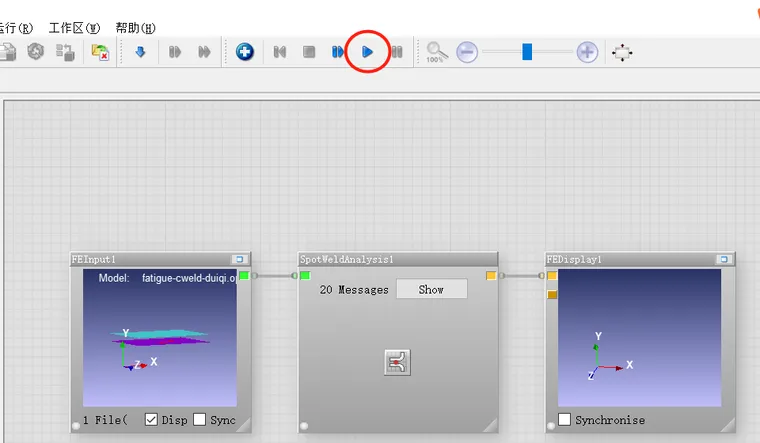Viewport: 760px width, 443px height.
Task: Click the round plus zoom-in button
Action: pos(587,52)
